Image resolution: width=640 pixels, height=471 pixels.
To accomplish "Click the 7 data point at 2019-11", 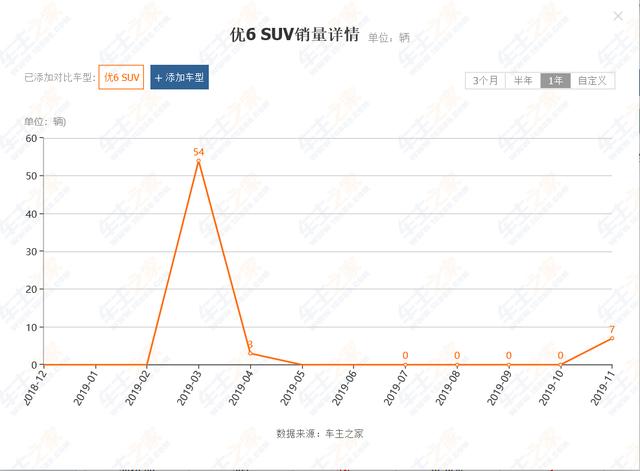I will [x=612, y=338].
